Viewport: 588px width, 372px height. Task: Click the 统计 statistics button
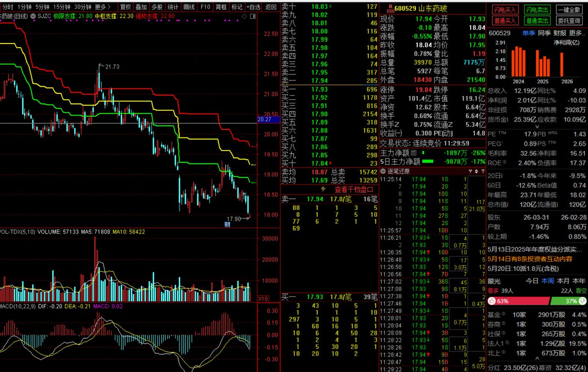[x=173, y=7]
